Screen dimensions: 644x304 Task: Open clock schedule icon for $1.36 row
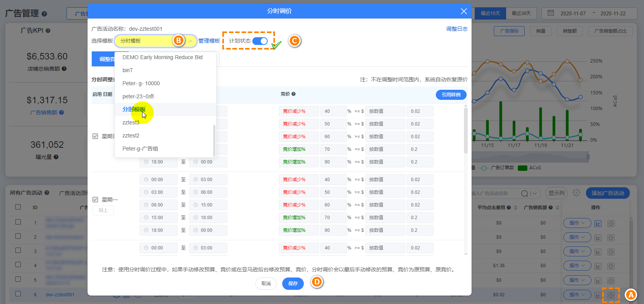611,266
